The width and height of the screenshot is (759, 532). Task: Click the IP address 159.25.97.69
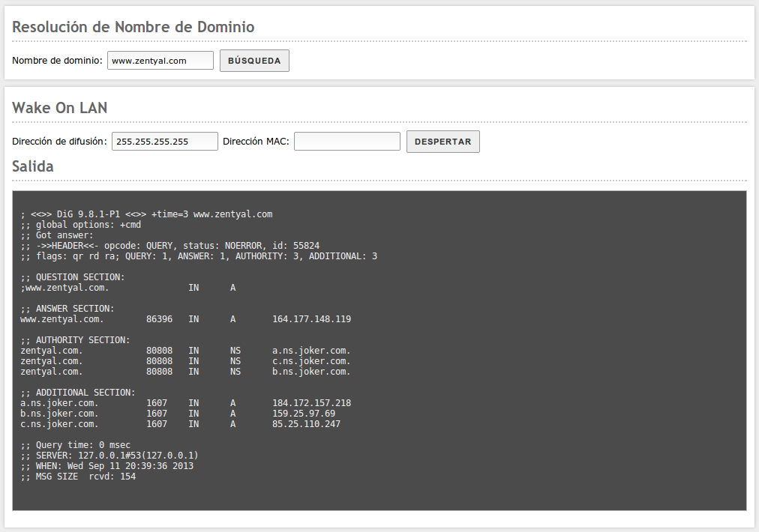pos(304,414)
